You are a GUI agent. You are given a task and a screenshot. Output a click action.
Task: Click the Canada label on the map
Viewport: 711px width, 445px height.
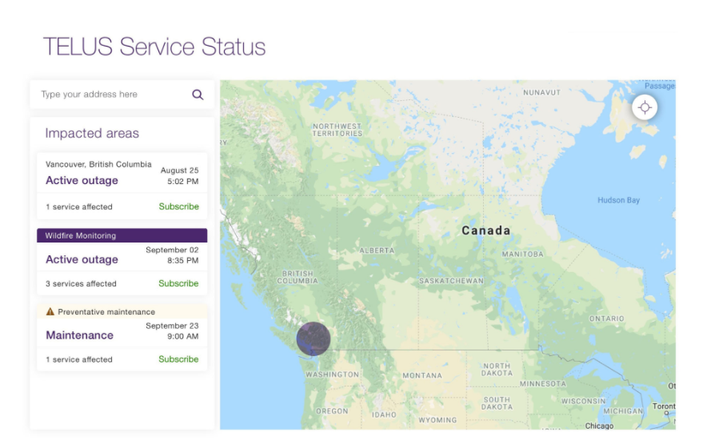486,231
